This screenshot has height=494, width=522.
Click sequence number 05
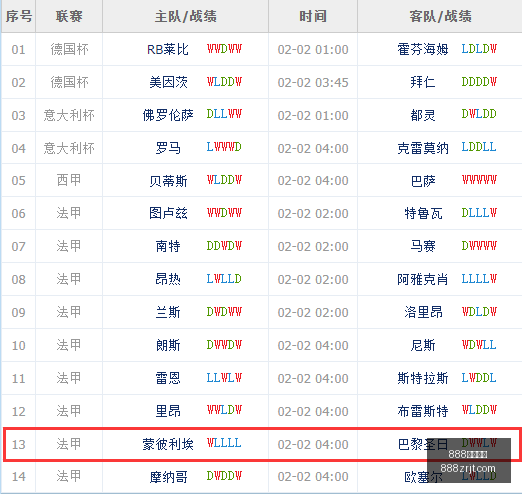pyautogui.click(x=18, y=181)
